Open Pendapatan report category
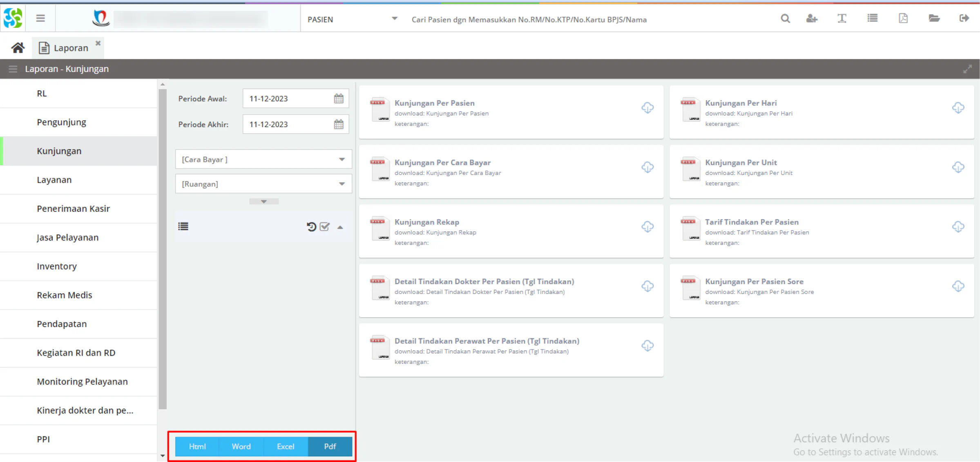This screenshot has width=980, height=462. (78, 324)
